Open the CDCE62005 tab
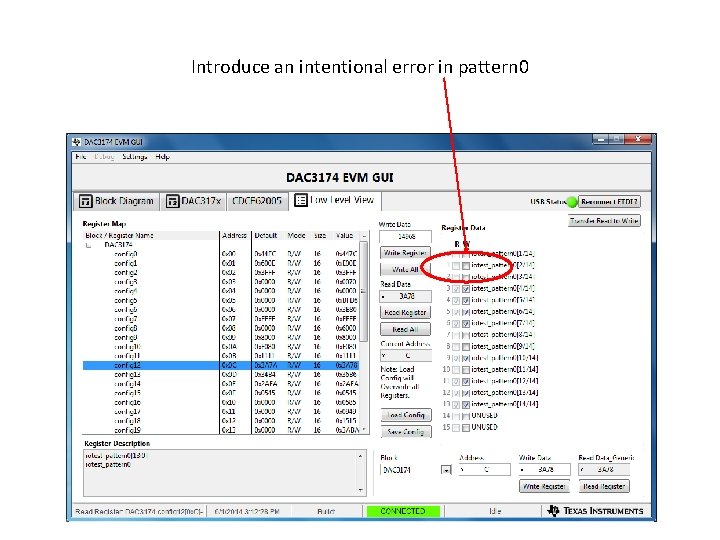Screen dimensions: 720x540 pyautogui.click(x=257, y=201)
